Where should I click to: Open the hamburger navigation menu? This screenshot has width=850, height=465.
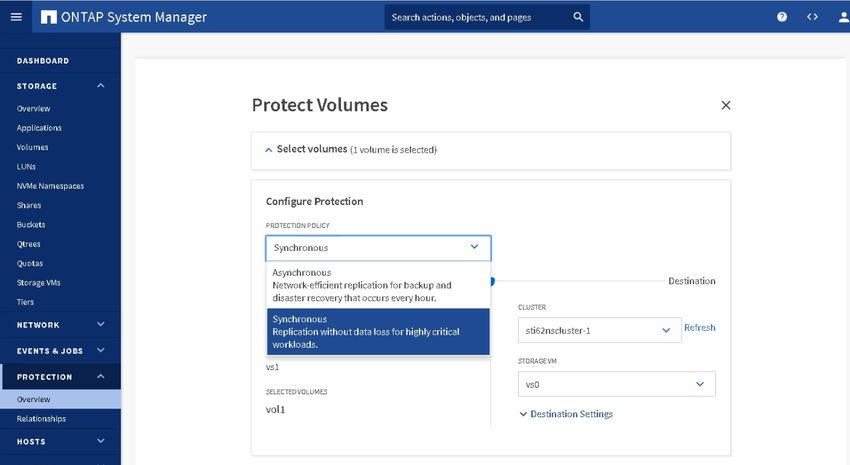(16, 17)
